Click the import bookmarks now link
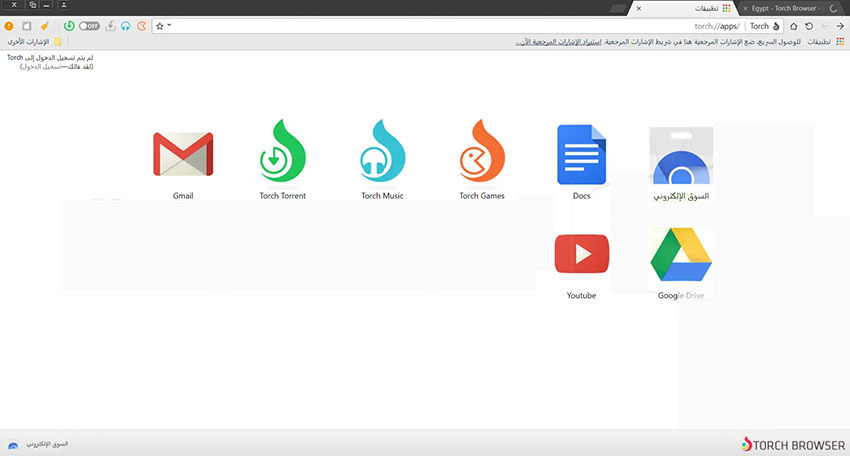Viewport: 850px width, 456px height. (558, 42)
